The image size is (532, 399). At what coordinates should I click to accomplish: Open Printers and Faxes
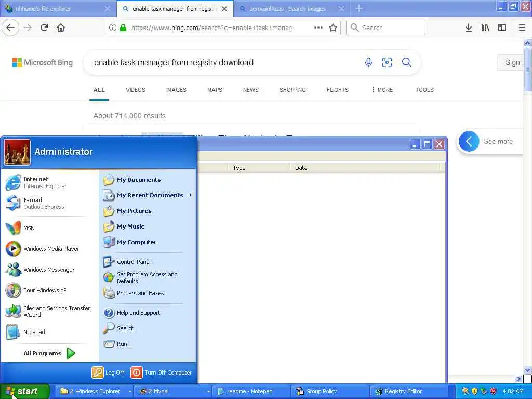[x=134, y=293]
